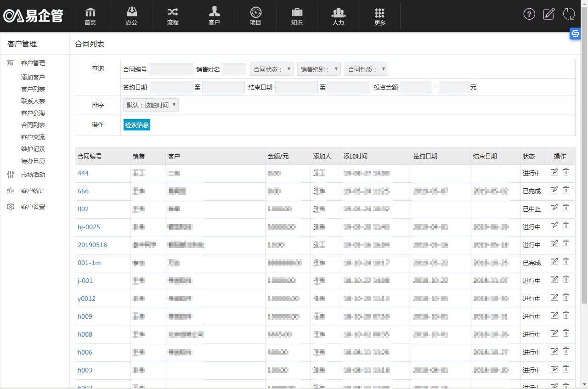
Task: Edit contract 002 with pencil icon
Action: pos(554,208)
